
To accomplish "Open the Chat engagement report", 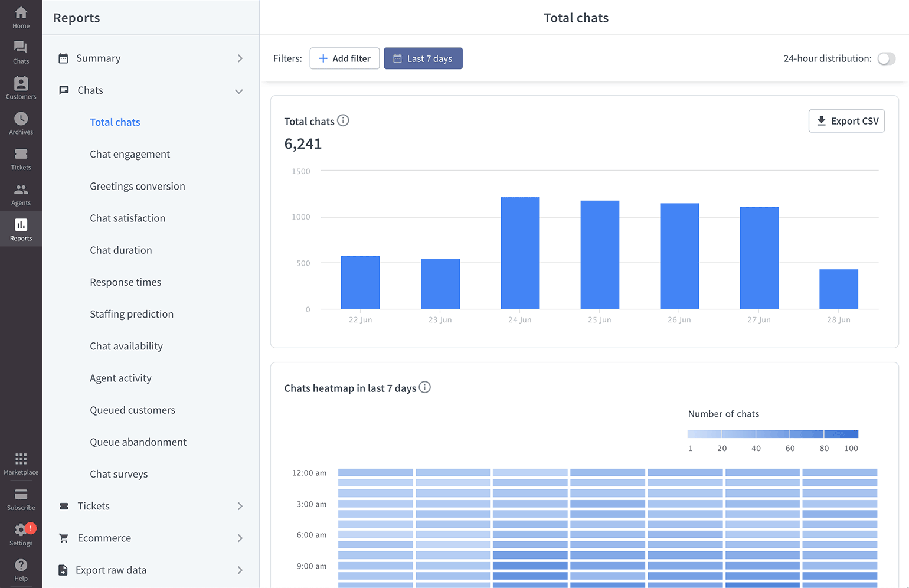I will 130,154.
